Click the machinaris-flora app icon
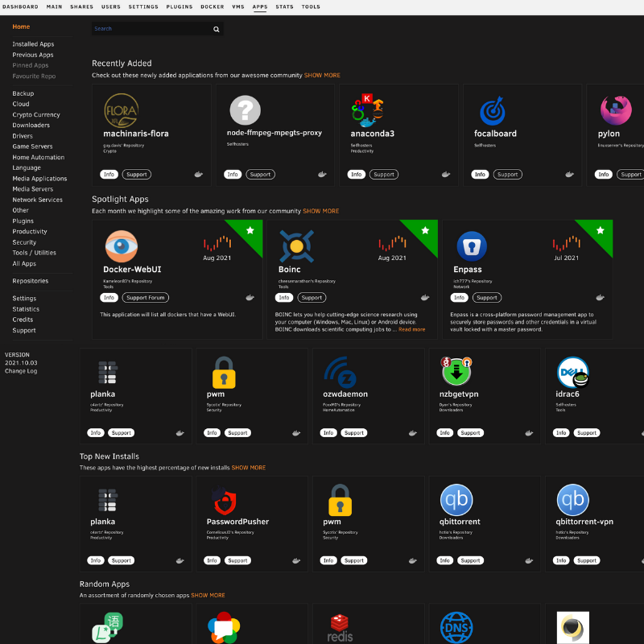Viewport: 644px width, 644px height. click(121, 109)
